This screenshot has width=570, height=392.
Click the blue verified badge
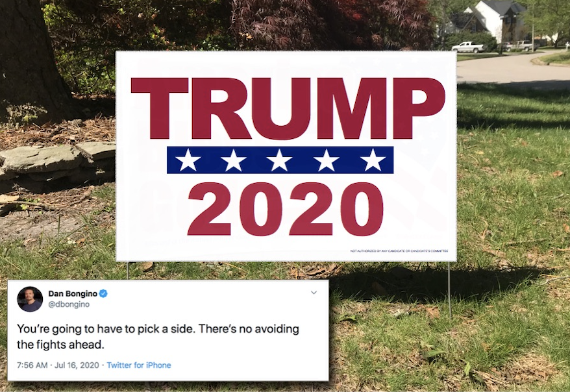[103, 293]
